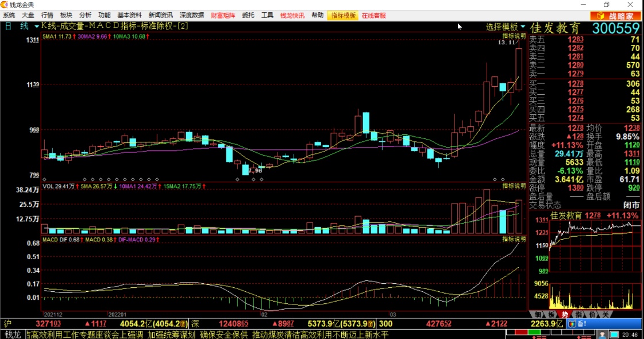
Task: Click the 买一 1278 bid row
Action: (x=584, y=84)
